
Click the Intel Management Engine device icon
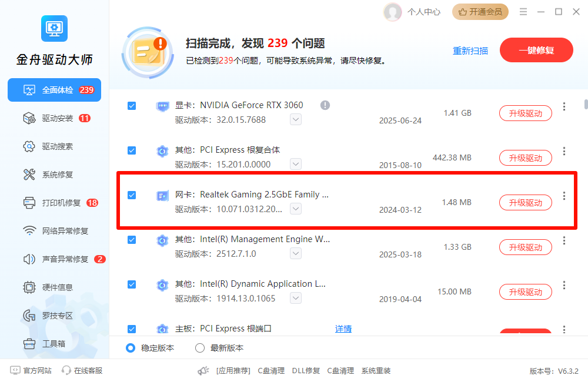pyautogui.click(x=162, y=241)
